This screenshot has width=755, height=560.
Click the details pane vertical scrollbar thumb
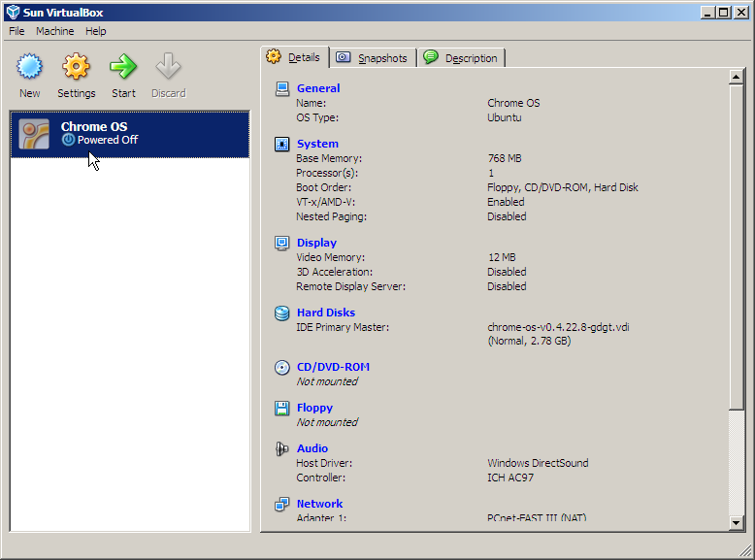(737, 247)
